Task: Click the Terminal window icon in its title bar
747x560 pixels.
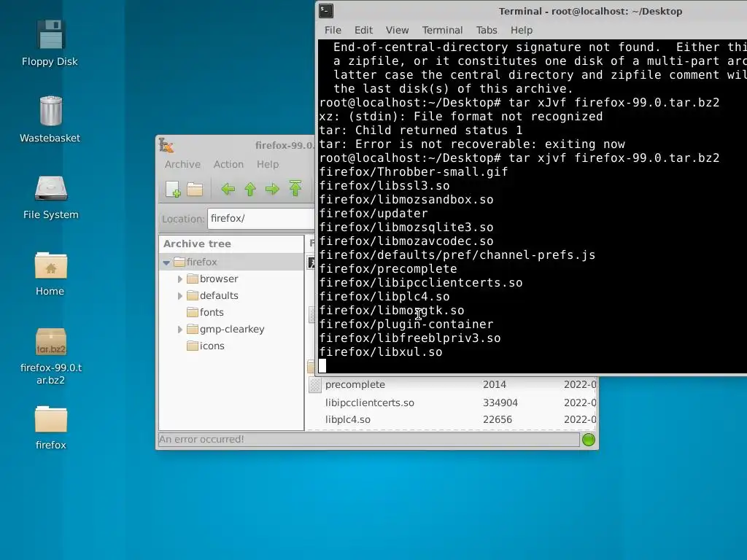Action: [326, 10]
